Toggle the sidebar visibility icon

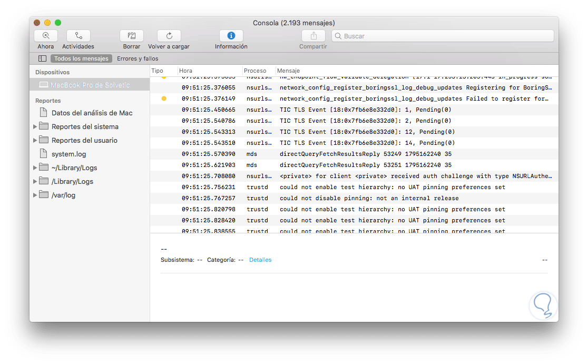42,58
